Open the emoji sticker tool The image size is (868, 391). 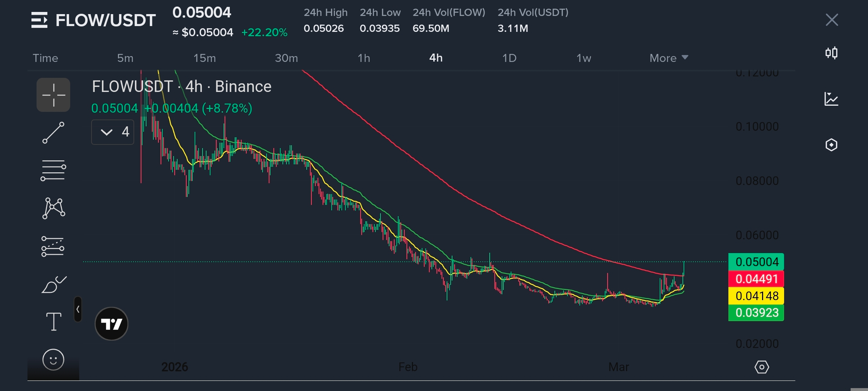pos(54,360)
